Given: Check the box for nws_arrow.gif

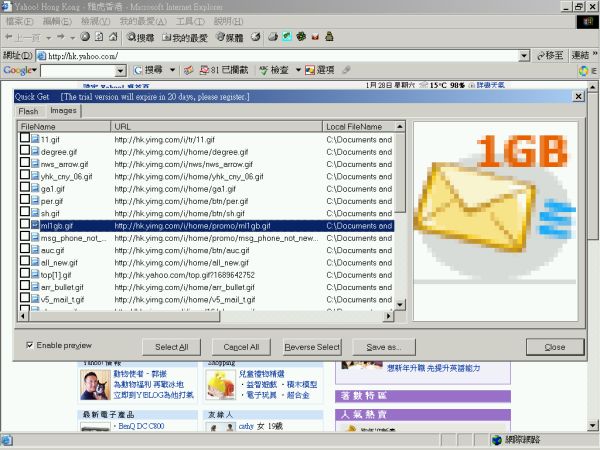Looking at the screenshot, I should point(25,162).
